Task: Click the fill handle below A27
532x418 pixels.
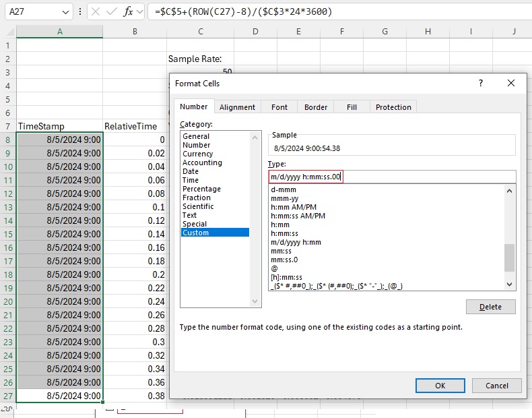Action: tap(102, 402)
